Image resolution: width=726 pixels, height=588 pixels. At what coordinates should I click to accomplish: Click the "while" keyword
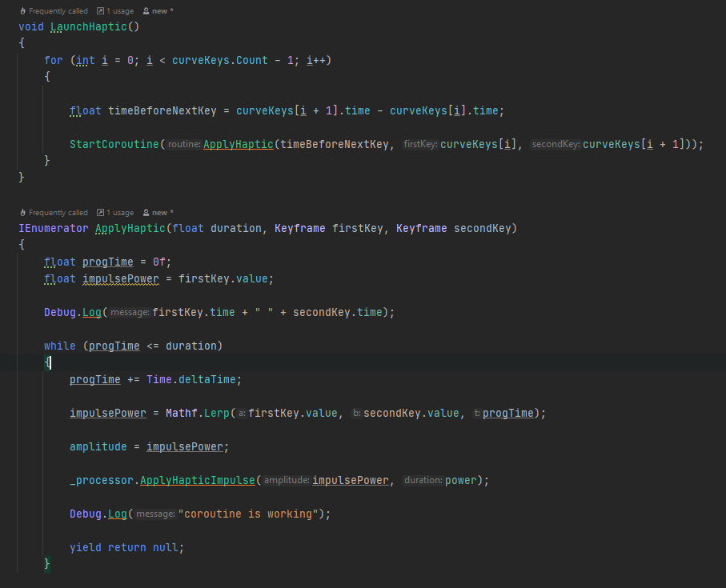(60, 346)
